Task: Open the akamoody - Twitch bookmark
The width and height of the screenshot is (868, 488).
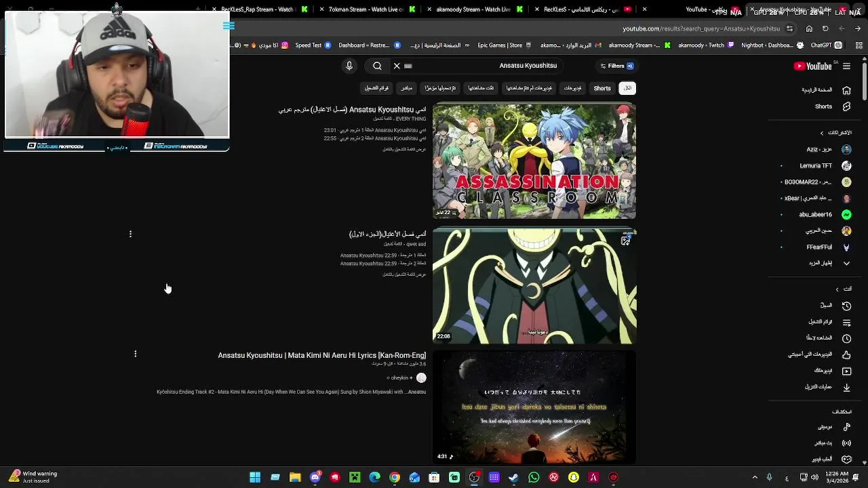Action: tap(706, 45)
